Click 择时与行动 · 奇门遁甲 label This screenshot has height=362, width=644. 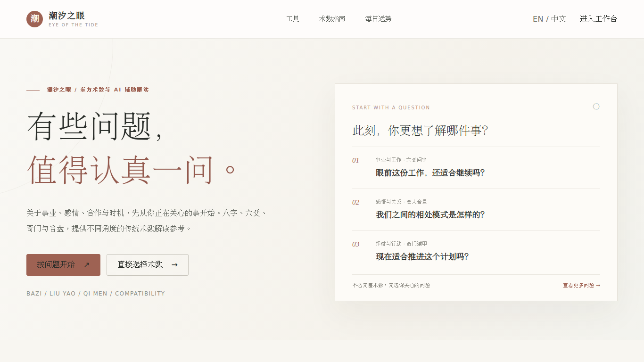pos(401,244)
